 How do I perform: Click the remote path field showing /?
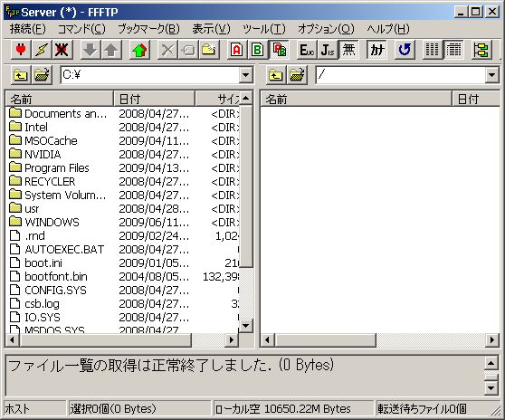pos(401,75)
